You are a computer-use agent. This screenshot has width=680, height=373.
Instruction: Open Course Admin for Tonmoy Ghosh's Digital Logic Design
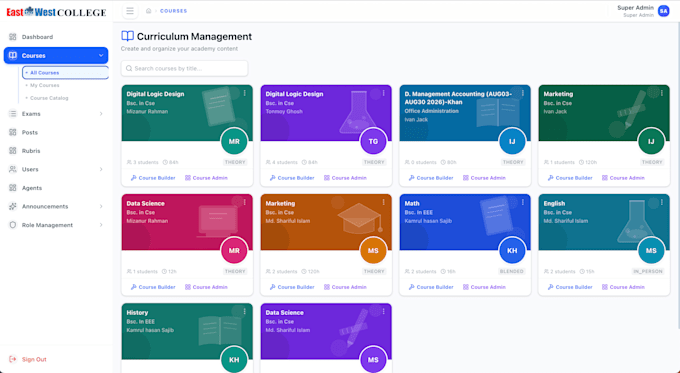point(345,178)
